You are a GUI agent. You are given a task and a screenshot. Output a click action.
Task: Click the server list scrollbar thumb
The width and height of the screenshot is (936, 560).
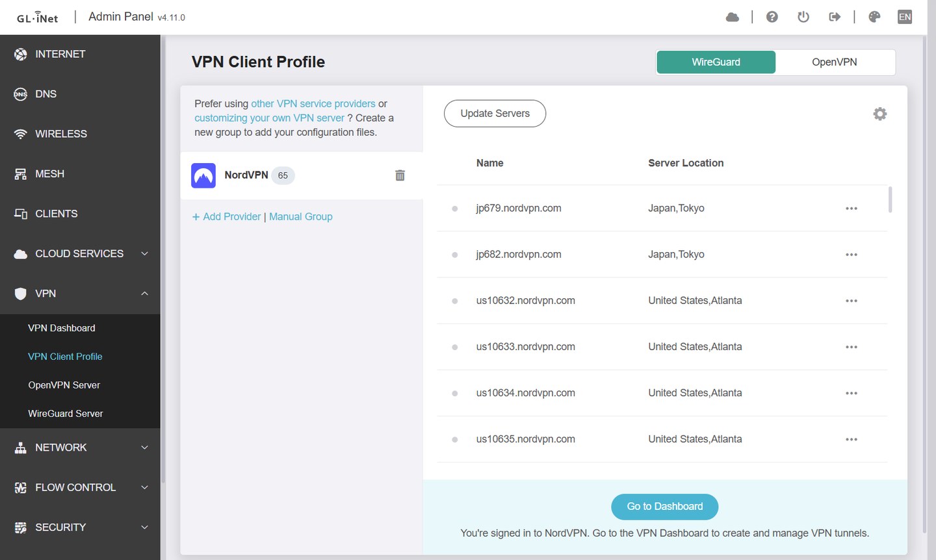[890, 199]
